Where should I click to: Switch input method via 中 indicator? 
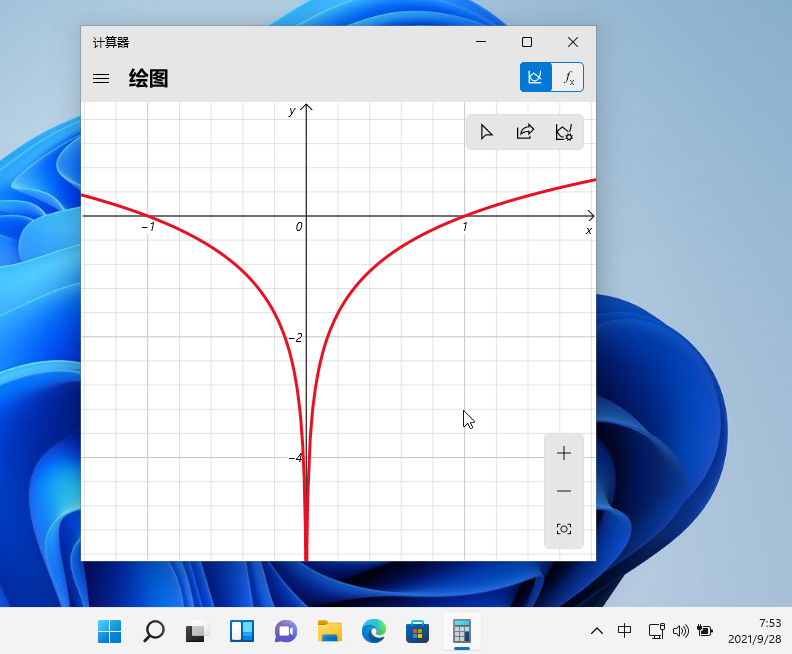(624, 631)
